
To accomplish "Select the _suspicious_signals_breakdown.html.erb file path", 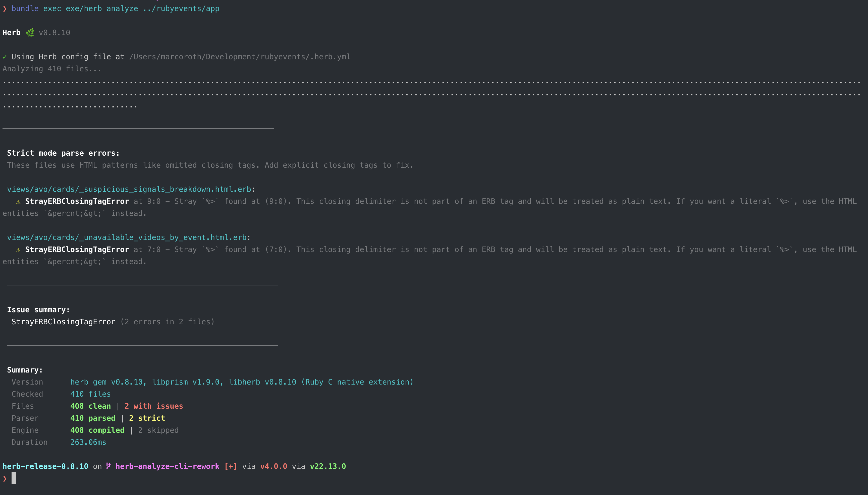I will click(130, 189).
